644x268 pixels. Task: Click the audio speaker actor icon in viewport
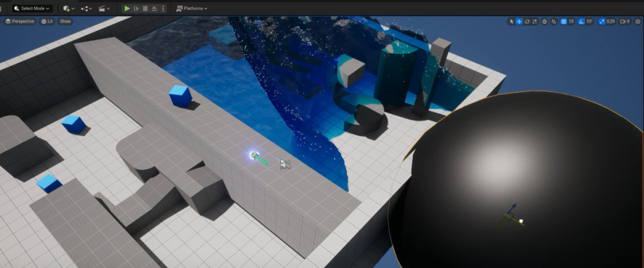click(285, 165)
